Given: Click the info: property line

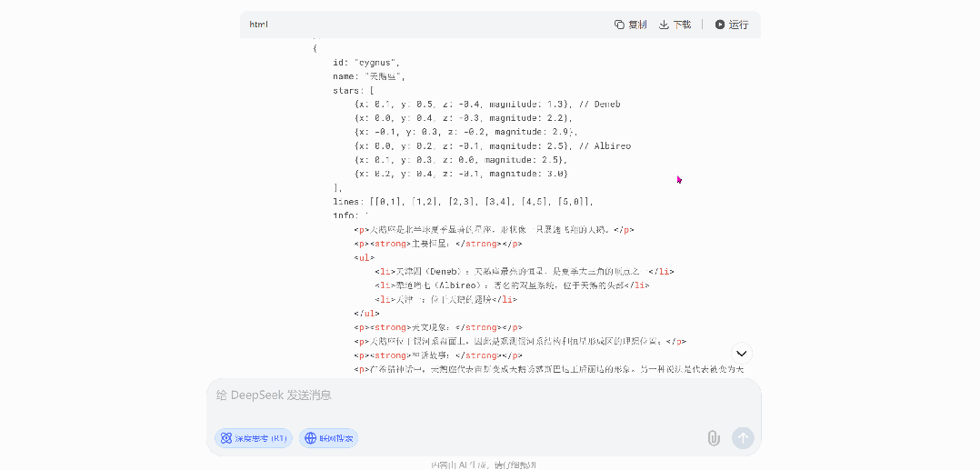Looking at the screenshot, I should (x=348, y=215).
